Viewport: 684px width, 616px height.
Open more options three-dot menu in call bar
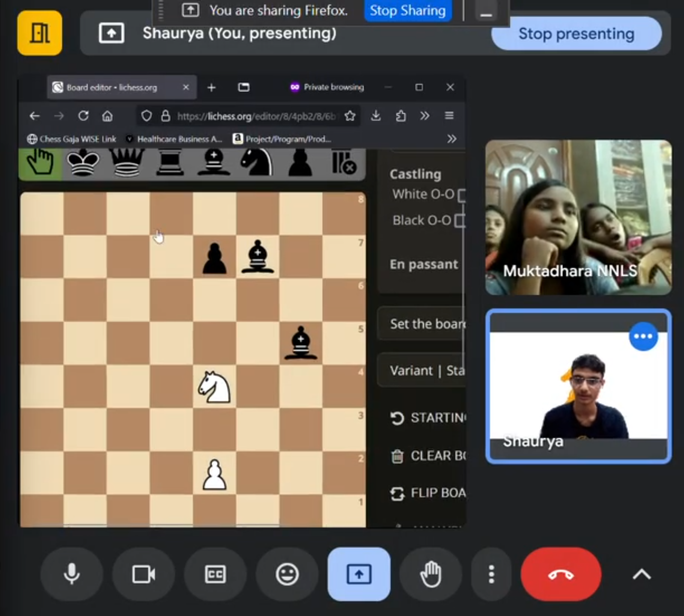click(491, 574)
